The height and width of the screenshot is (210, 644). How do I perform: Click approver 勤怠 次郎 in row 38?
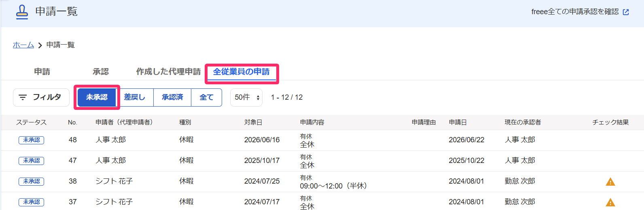point(520,181)
